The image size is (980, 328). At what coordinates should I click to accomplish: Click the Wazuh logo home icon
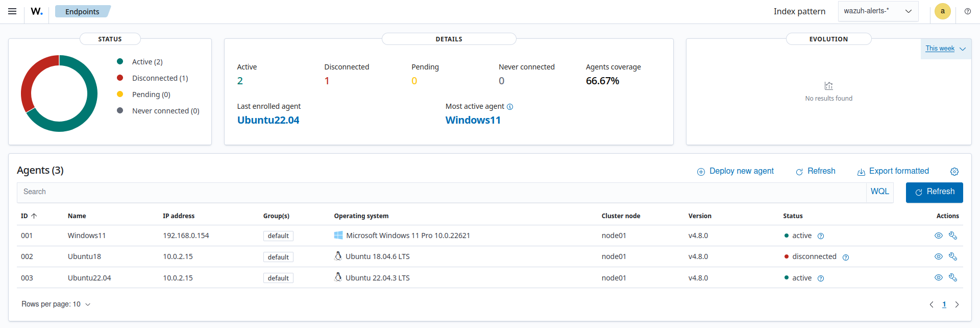point(37,11)
